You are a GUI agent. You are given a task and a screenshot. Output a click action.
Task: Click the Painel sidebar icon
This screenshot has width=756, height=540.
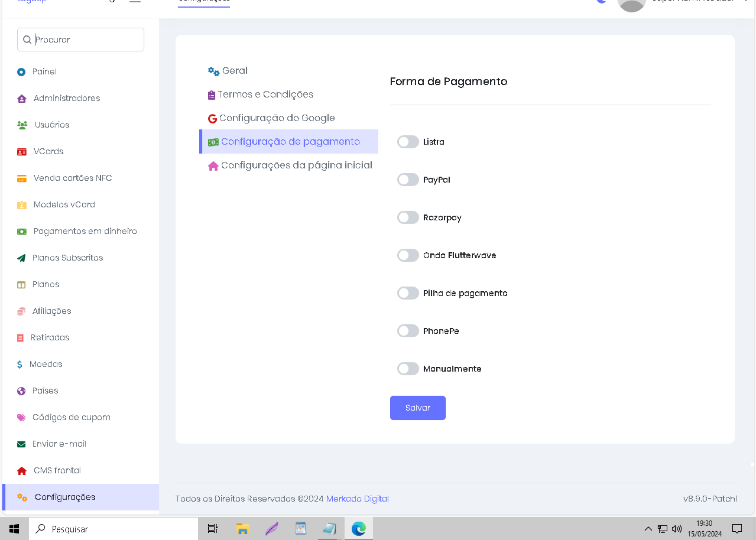click(x=21, y=72)
